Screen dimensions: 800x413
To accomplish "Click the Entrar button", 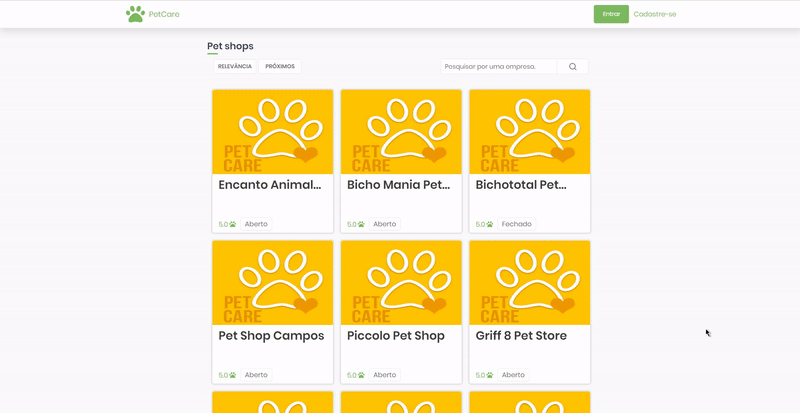I will pyautogui.click(x=611, y=14).
